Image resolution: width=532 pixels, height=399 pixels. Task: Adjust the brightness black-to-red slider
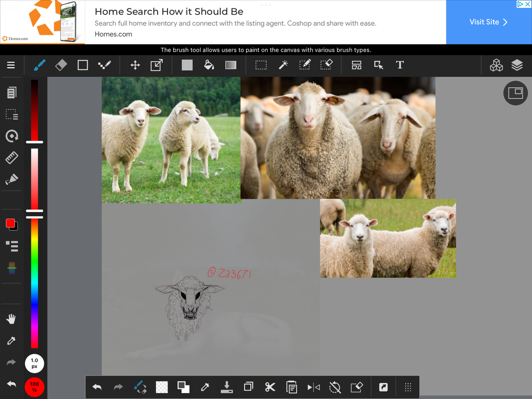(x=34, y=110)
